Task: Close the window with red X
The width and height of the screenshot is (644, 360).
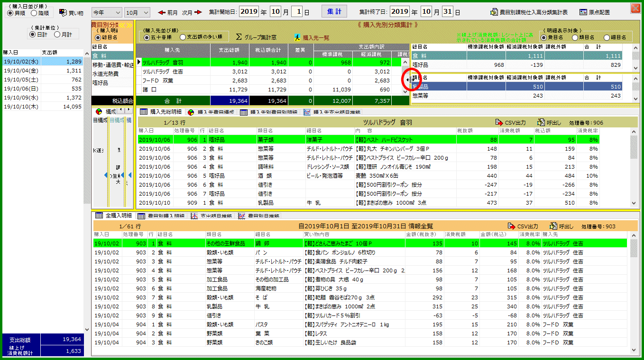Action: pyautogui.click(x=635, y=8)
